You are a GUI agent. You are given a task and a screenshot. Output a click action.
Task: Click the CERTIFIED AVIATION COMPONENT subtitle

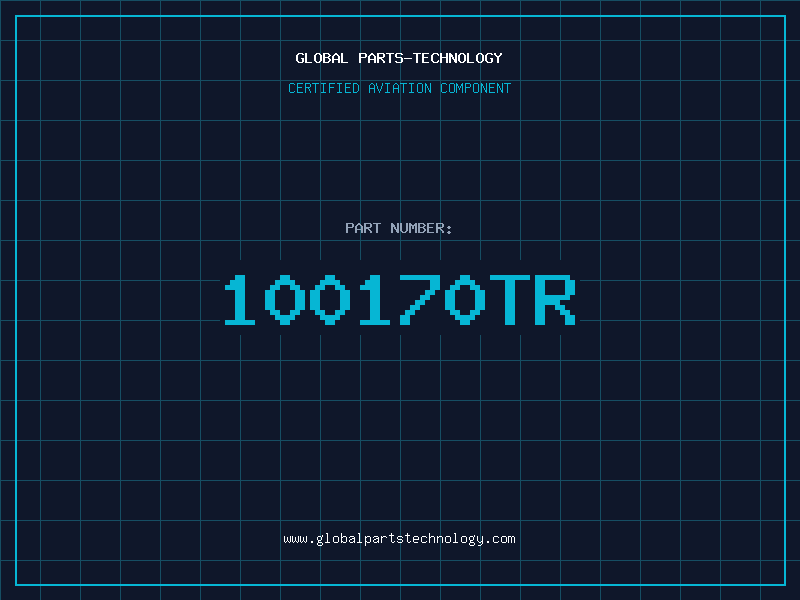399,88
